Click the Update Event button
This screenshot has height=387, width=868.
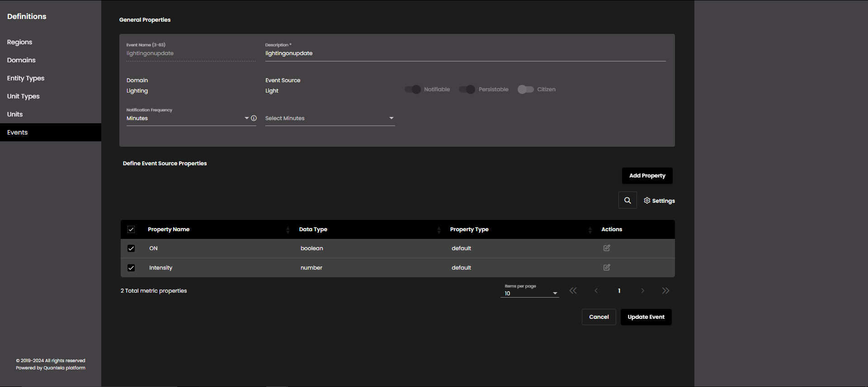point(646,317)
